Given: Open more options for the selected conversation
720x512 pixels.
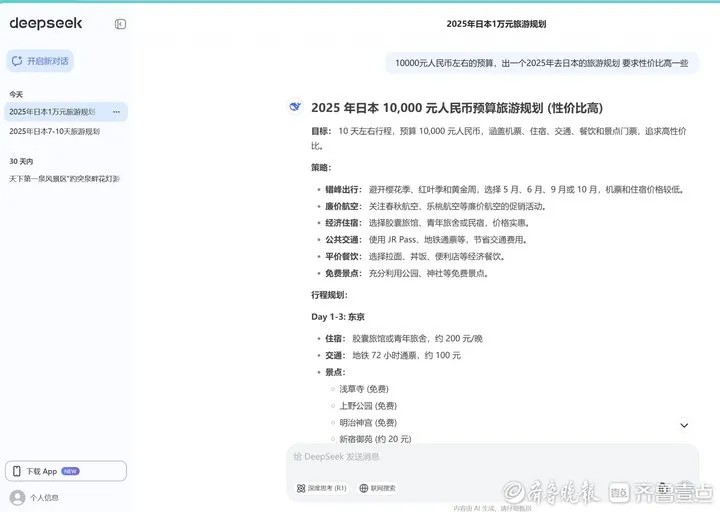Looking at the screenshot, I should (116, 112).
